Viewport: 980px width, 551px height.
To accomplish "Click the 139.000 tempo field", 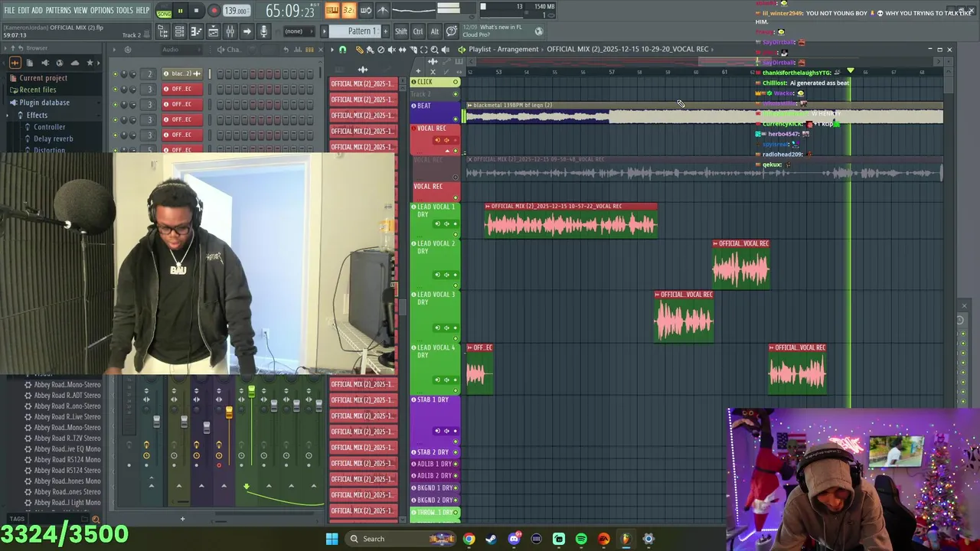I will 236,11.
